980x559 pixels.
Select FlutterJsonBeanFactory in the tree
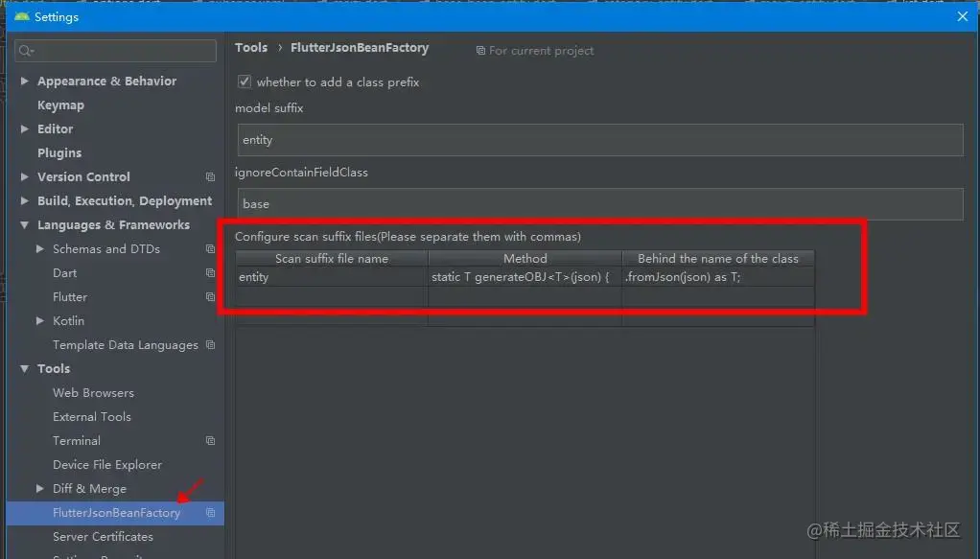tap(115, 513)
